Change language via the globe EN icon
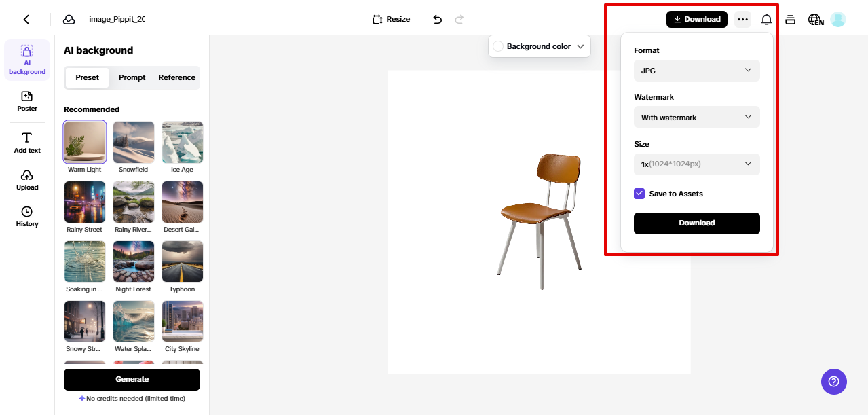868x415 pixels. point(816,20)
